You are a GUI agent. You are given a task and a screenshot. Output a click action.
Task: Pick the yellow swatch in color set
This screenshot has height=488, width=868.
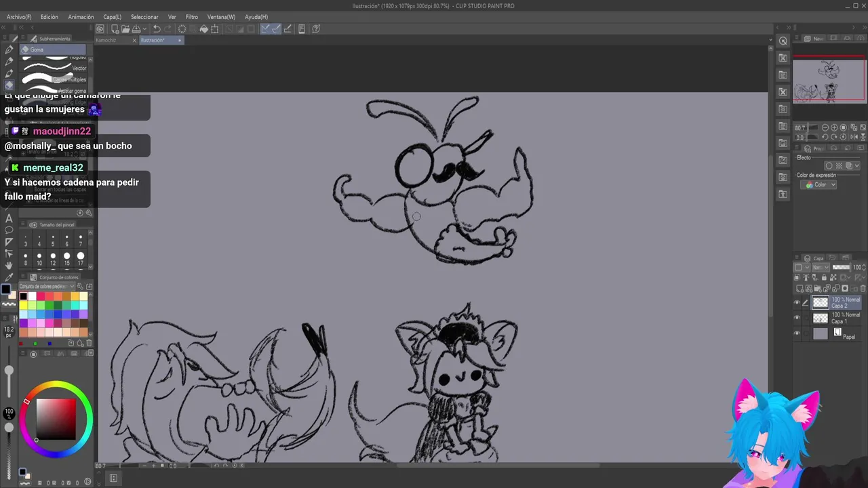point(23,306)
